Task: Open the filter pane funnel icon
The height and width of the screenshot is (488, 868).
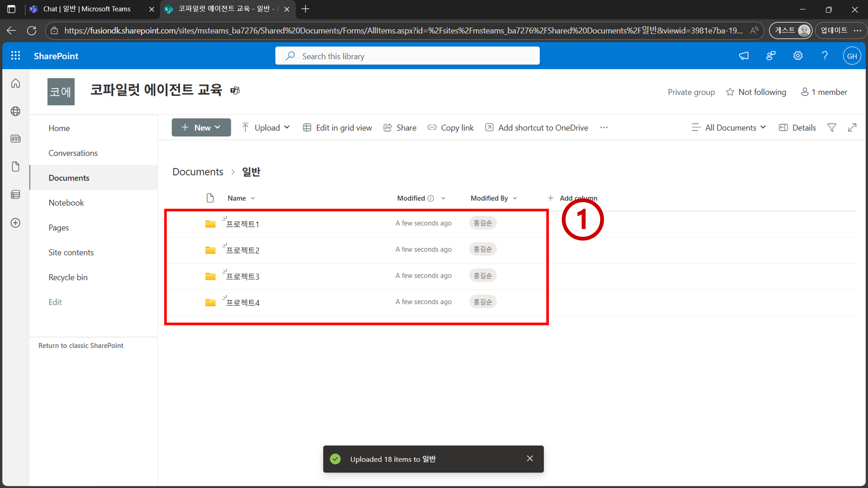Action: tap(832, 128)
